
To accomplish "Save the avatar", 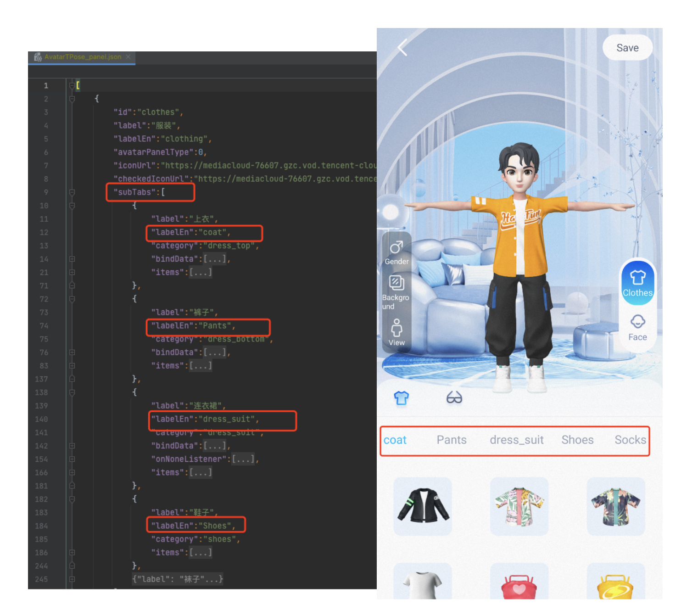I will (x=627, y=48).
